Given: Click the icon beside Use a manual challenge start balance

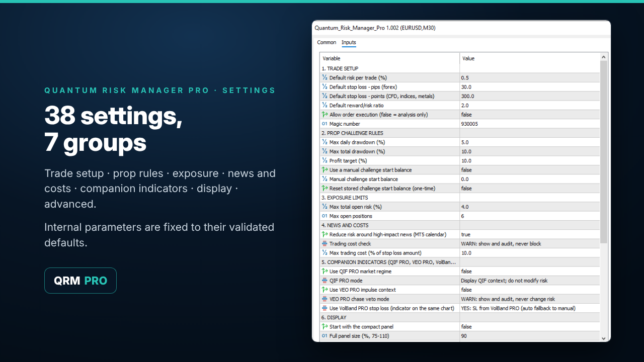Looking at the screenshot, I should 325,170.
